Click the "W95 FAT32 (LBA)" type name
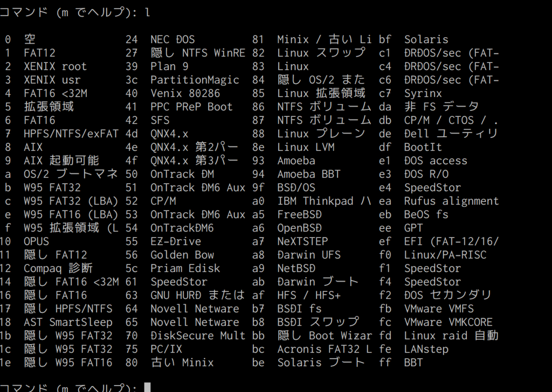The image size is (552, 392). (71, 201)
